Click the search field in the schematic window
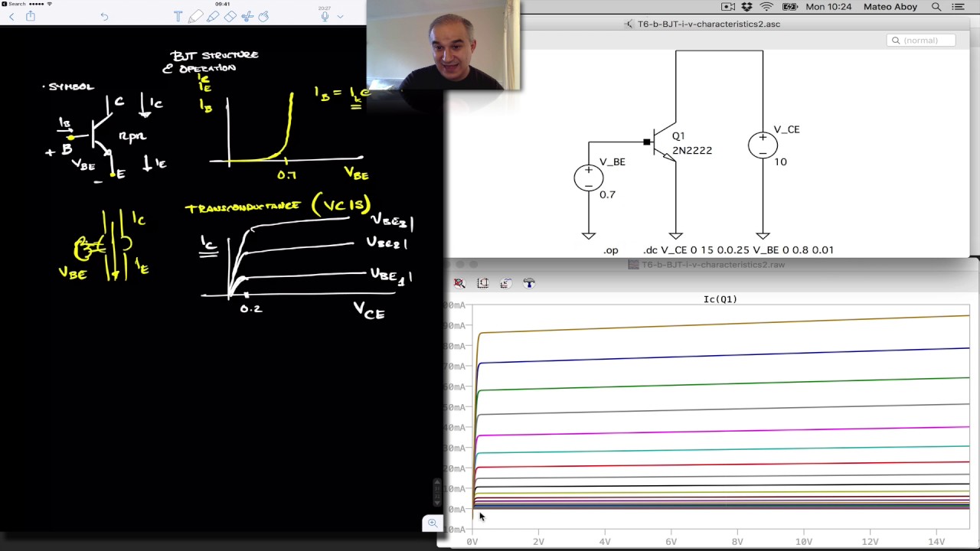 click(x=921, y=41)
